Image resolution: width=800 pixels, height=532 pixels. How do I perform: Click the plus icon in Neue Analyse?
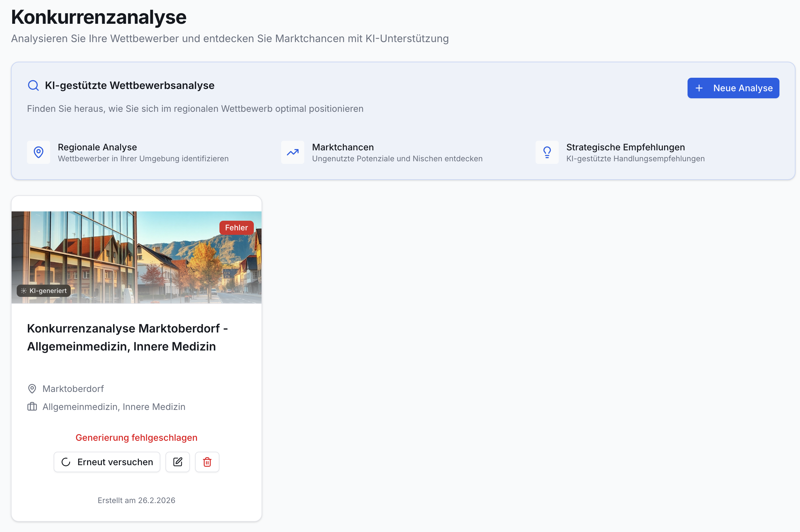tap(699, 88)
